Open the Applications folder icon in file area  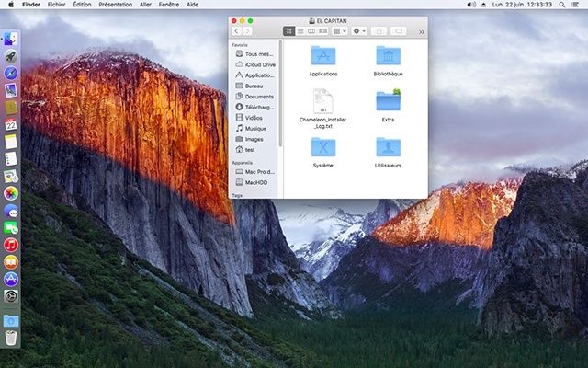click(323, 55)
